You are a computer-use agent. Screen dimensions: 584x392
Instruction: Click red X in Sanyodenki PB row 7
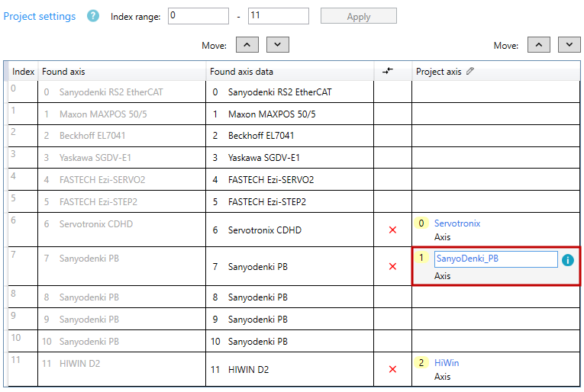(392, 266)
